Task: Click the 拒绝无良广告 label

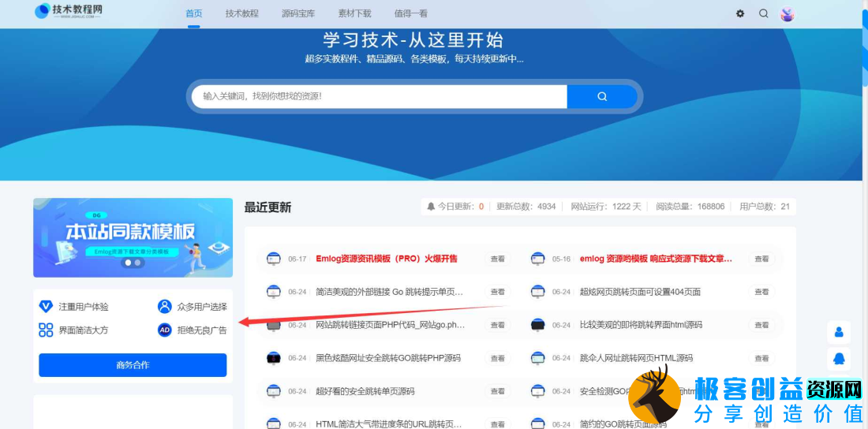Action: click(x=202, y=330)
